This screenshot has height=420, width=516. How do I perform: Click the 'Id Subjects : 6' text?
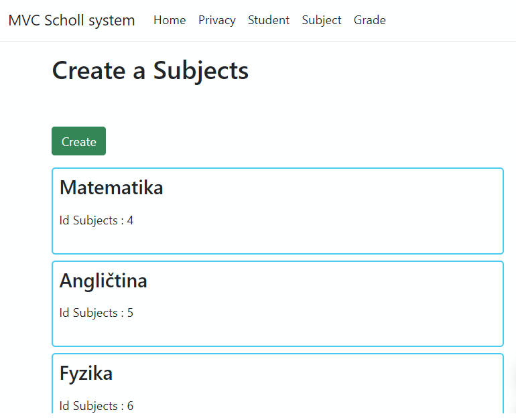point(96,406)
